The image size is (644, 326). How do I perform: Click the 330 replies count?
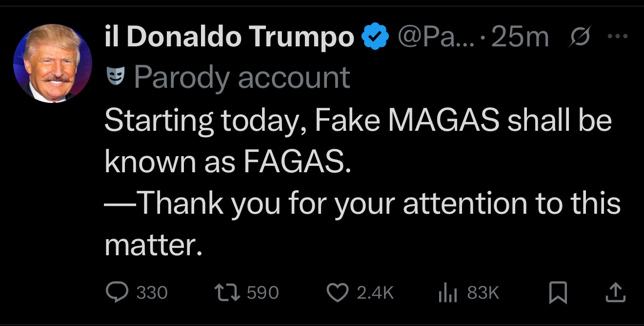coord(152,293)
